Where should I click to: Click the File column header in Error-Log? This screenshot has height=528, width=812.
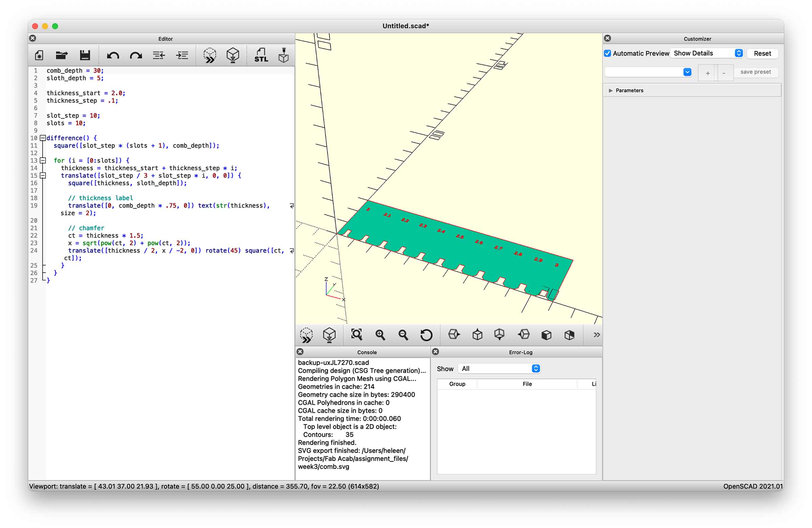click(527, 384)
